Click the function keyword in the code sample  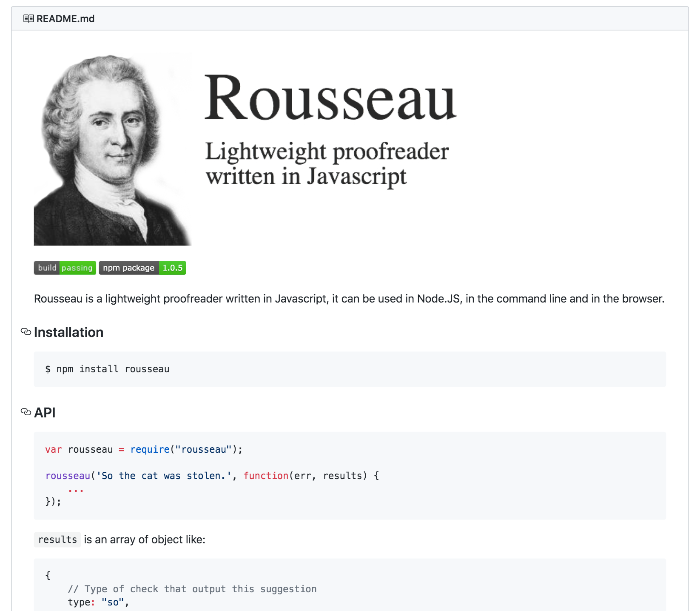265,476
